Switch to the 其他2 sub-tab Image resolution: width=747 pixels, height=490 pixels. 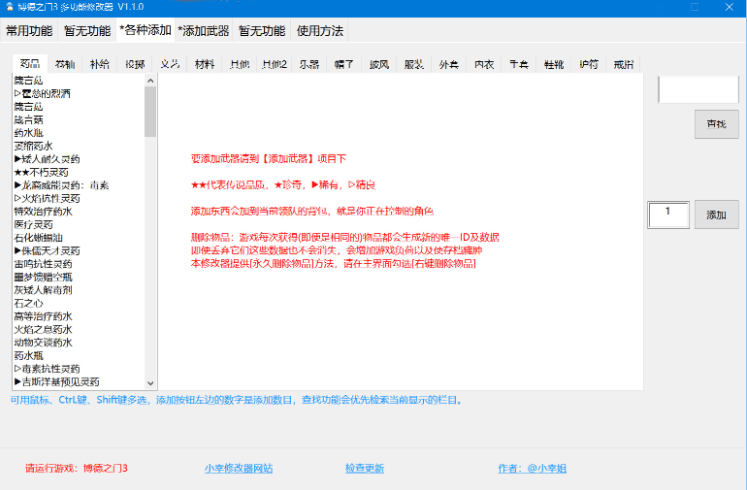[274, 64]
